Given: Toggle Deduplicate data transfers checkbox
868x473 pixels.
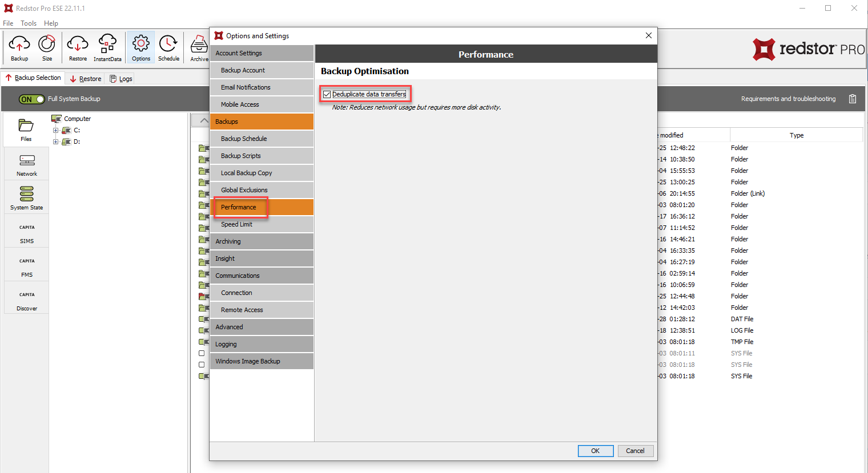Looking at the screenshot, I should (x=327, y=94).
